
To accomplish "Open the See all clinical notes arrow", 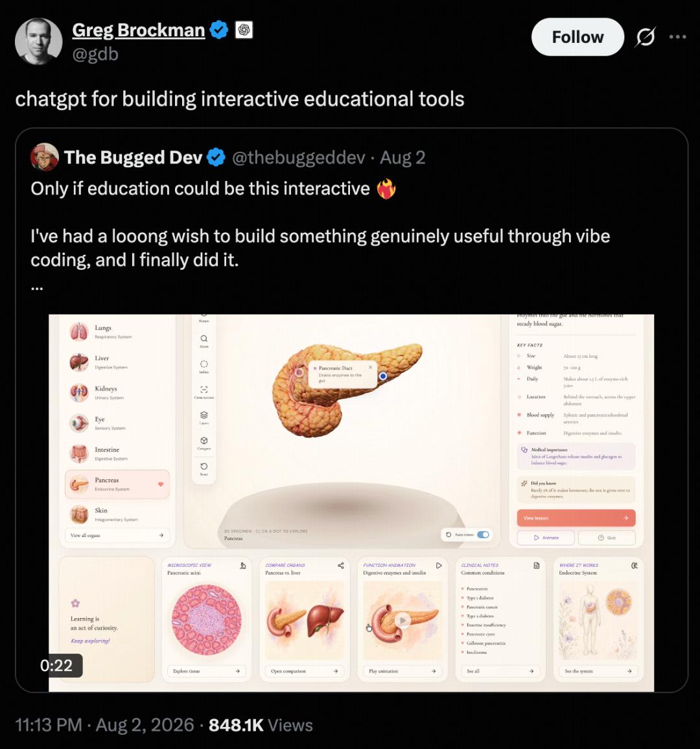I will pos(531,671).
